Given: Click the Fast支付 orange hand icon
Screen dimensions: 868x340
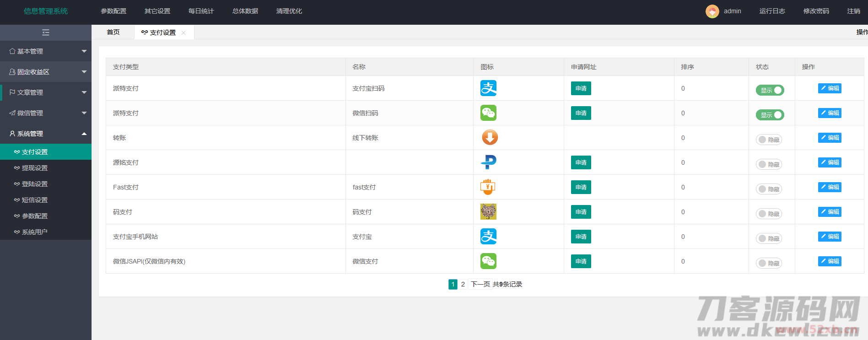Looking at the screenshot, I should [488, 187].
